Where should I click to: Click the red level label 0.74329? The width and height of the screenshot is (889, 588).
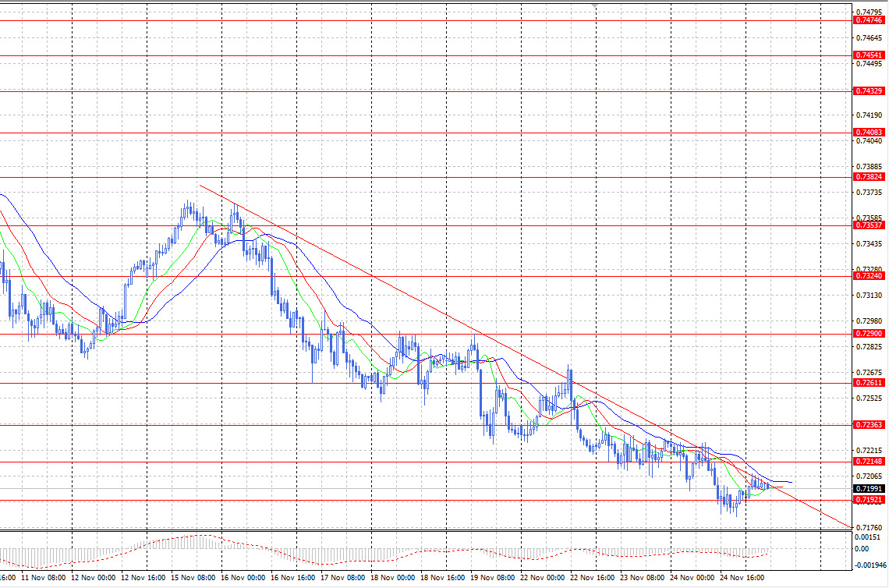pos(869,91)
